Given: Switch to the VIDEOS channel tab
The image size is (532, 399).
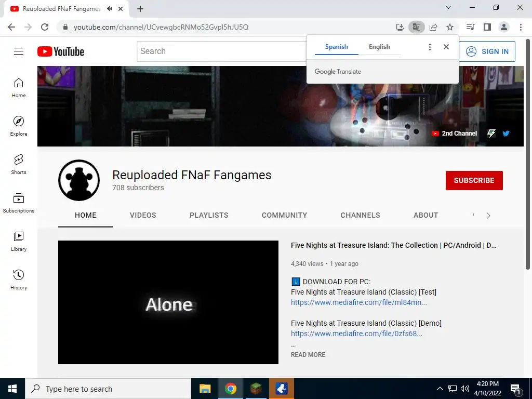Looking at the screenshot, I should click(x=143, y=216).
